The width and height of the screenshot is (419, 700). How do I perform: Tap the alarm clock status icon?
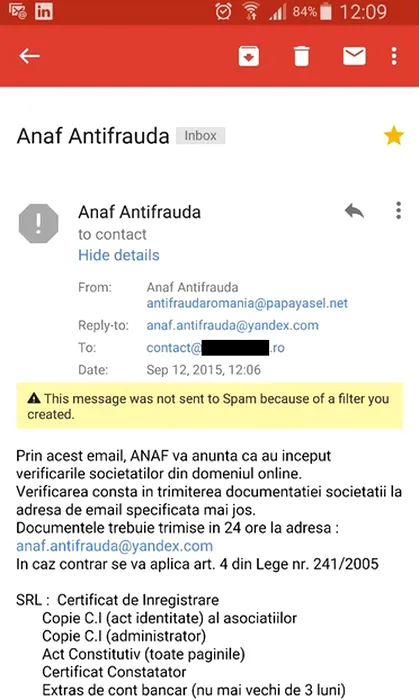pos(223,12)
